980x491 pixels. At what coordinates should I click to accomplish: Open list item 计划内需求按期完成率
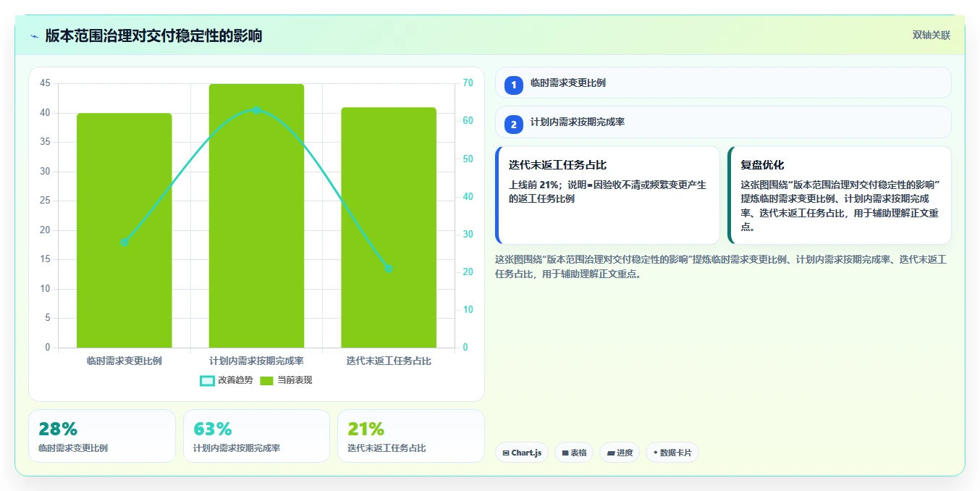coord(723,122)
